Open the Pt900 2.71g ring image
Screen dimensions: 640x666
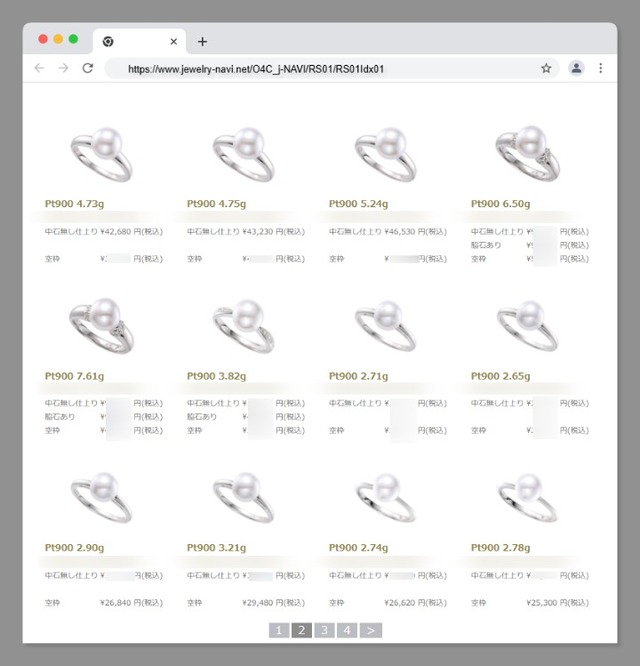pos(386,326)
